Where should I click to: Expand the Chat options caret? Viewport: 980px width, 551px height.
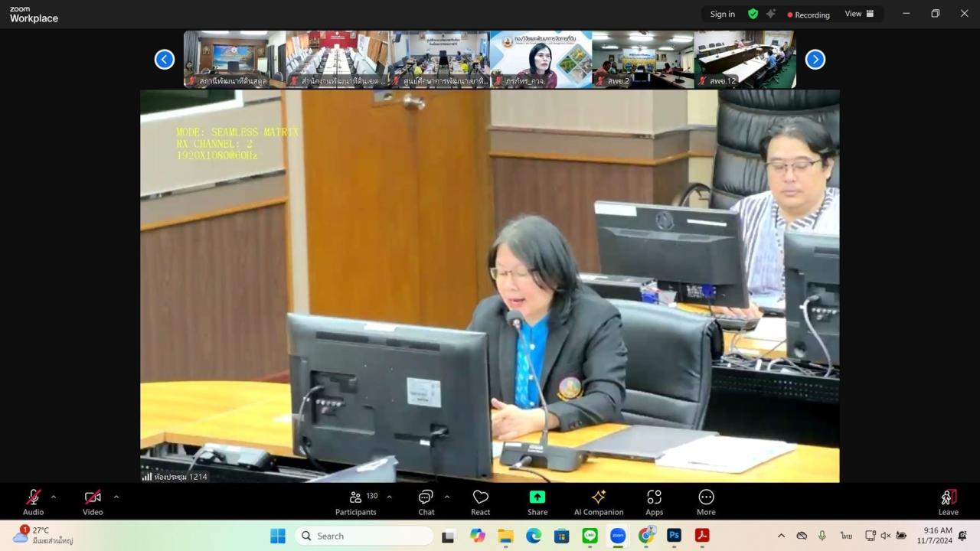(446, 497)
